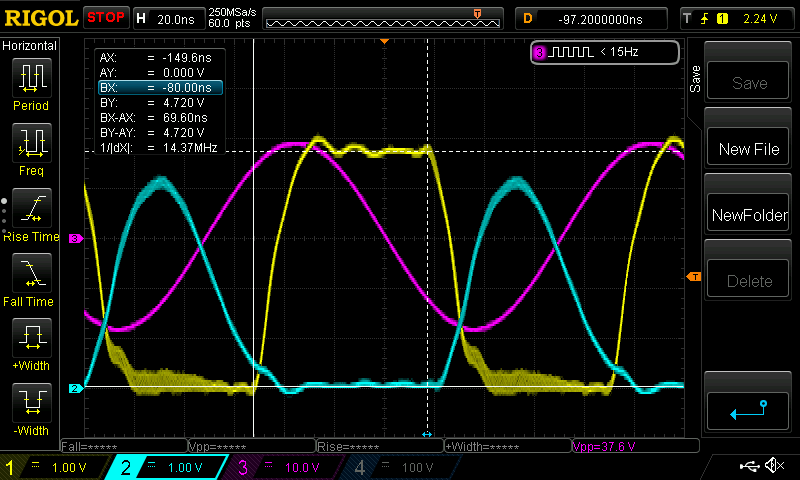Click the Horizontal menu title
This screenshot has width=800, height=480.
click(x=30, y=46)
